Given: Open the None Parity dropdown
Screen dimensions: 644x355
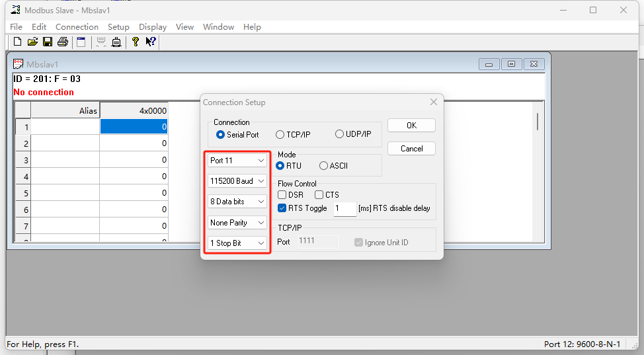Looking at the screenshot, I should 237,223.
